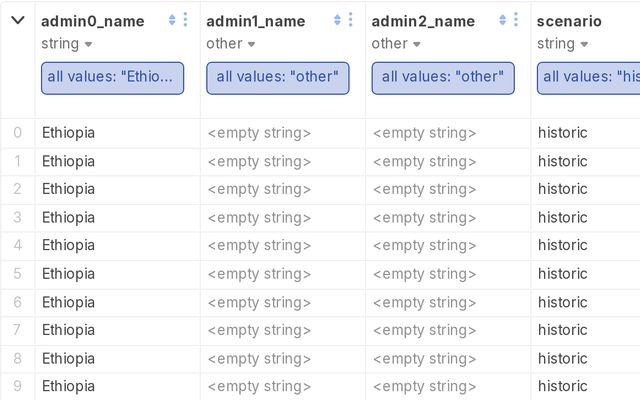Image resolution: width=640 pixels, height=400 pixels.
Task: Sort by the admin1_name column
Action: pyautogui.click(x=337, y=20)
